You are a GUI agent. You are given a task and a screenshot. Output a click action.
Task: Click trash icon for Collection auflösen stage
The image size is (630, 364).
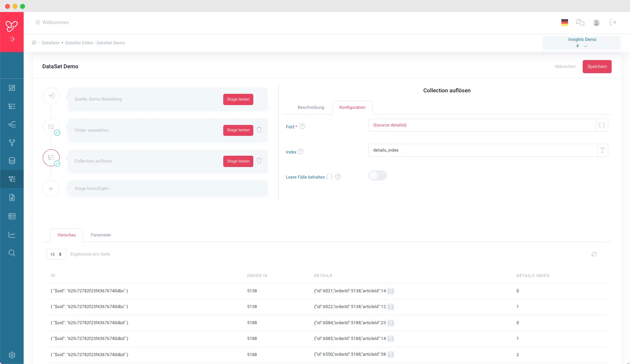[259, 161]
